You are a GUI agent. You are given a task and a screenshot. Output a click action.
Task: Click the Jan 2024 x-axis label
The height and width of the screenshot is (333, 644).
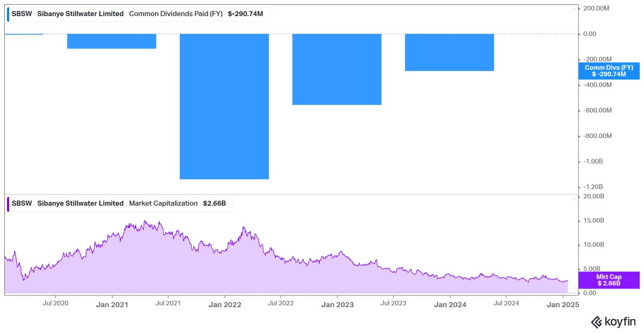click(449, 304)
